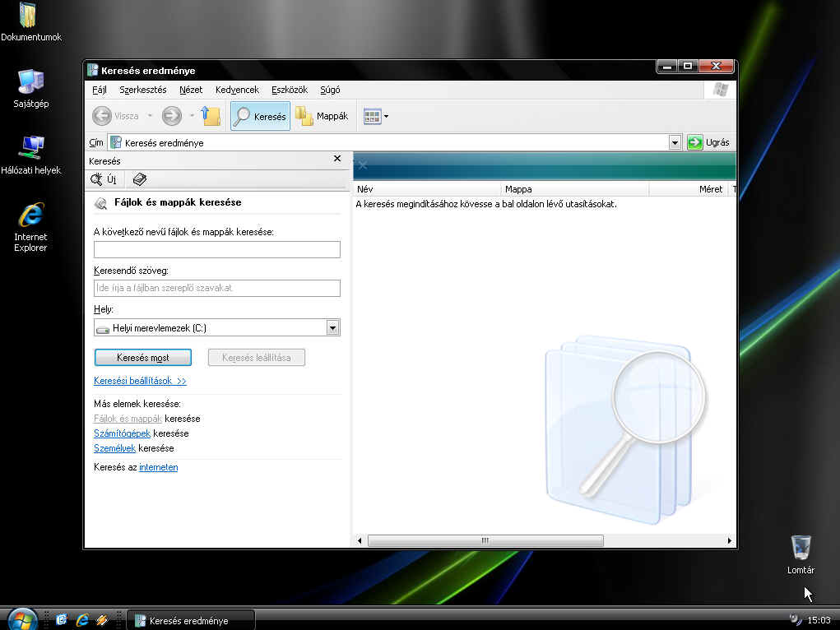Viewport: 840px width, 630px height.
Task: Select the Hálózati helyek desktop icon
Action: pyautogui.click(x=30, y=155)
